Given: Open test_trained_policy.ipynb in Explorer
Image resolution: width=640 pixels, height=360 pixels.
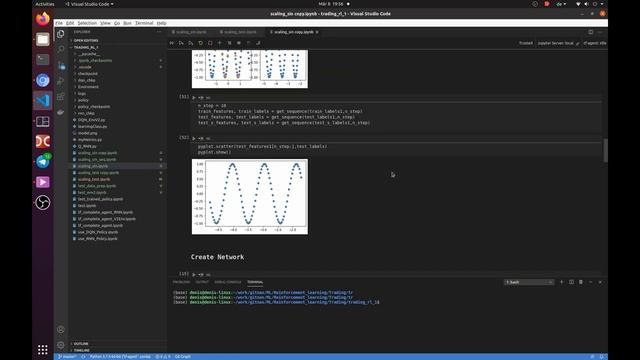Looking at the screenshot, I should coord(100,199).
